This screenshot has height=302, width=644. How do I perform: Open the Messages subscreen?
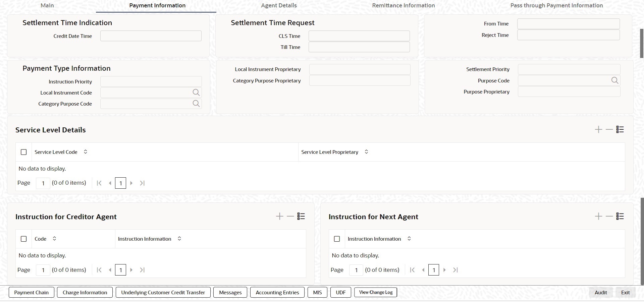coord(230,292)
